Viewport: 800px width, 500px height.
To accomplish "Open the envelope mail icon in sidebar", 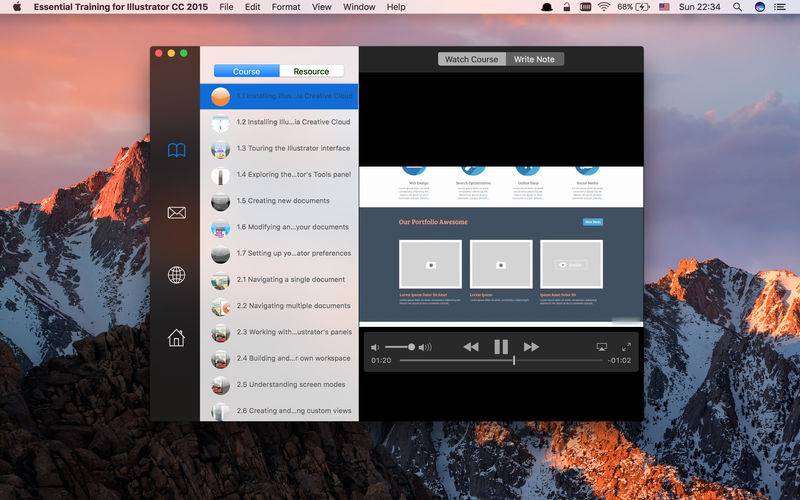I will (x=177, y=213).
